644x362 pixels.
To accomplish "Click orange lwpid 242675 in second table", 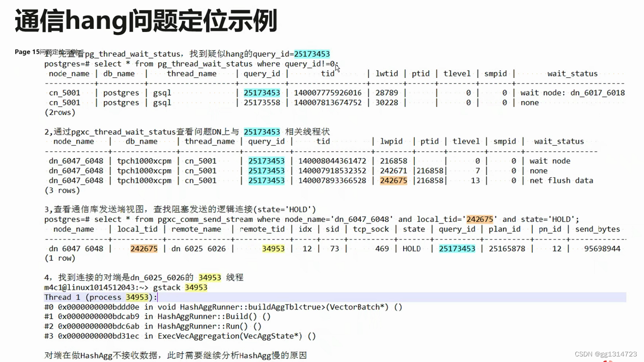I will [x=393, y=181].
